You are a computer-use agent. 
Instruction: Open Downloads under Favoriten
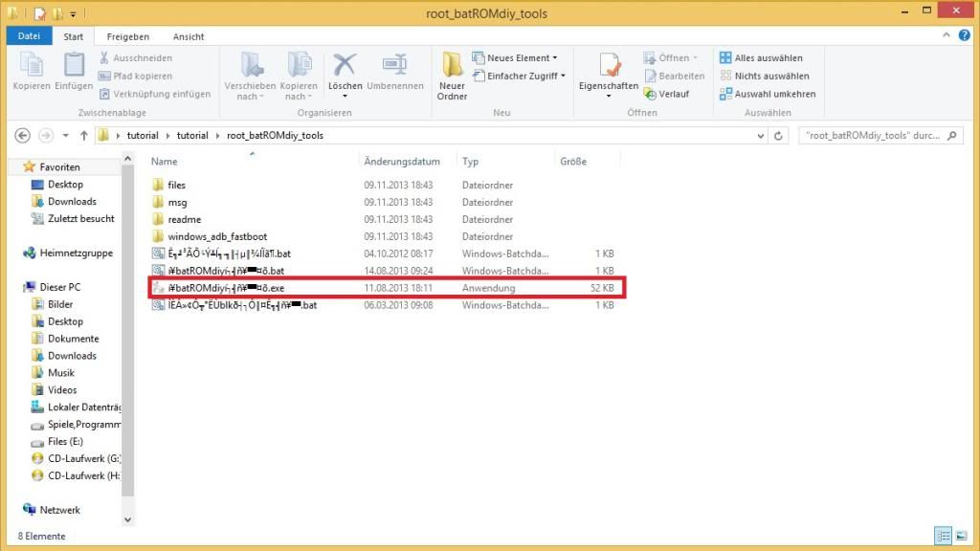tap(72, 201)
